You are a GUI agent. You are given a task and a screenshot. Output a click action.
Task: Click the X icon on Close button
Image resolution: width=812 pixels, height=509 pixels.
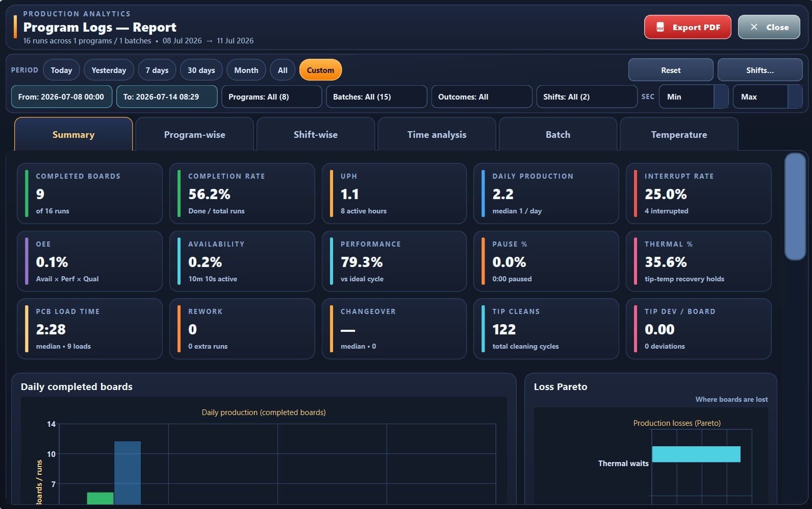(x=754, y=27)
